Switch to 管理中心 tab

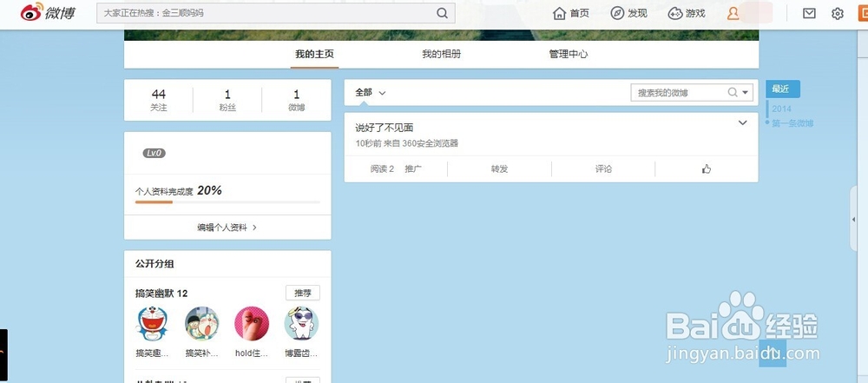(x=569, y=55)
